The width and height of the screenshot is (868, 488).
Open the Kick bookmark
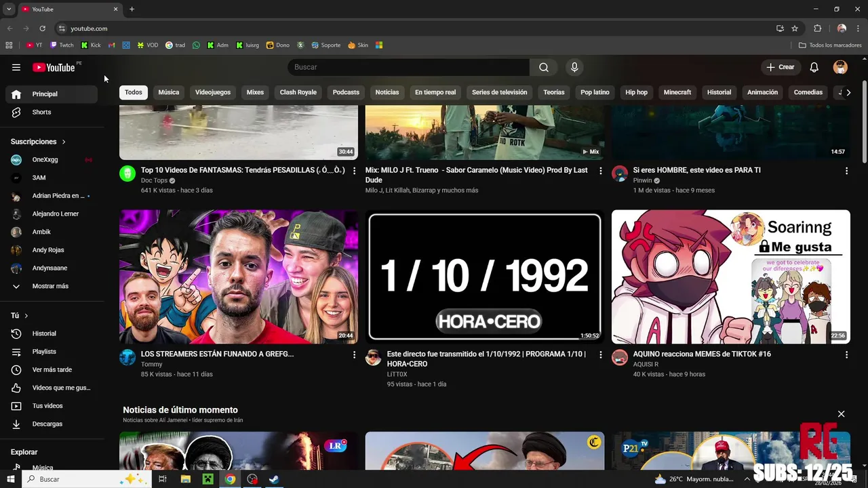tap(91, 45)
